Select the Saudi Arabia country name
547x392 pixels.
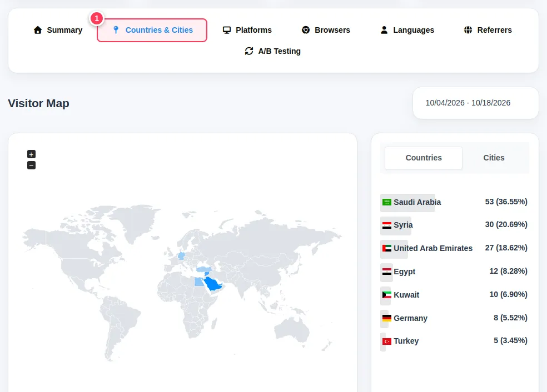[x=417, y=202]
